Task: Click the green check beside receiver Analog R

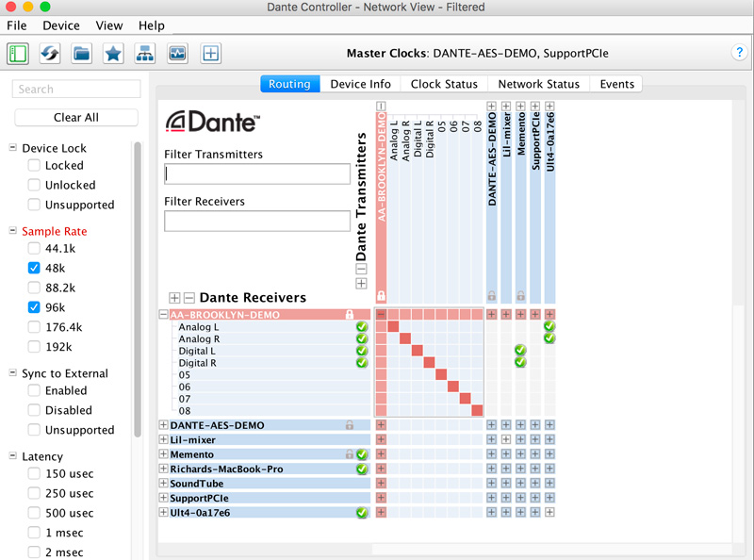Action: pos(362,339)
